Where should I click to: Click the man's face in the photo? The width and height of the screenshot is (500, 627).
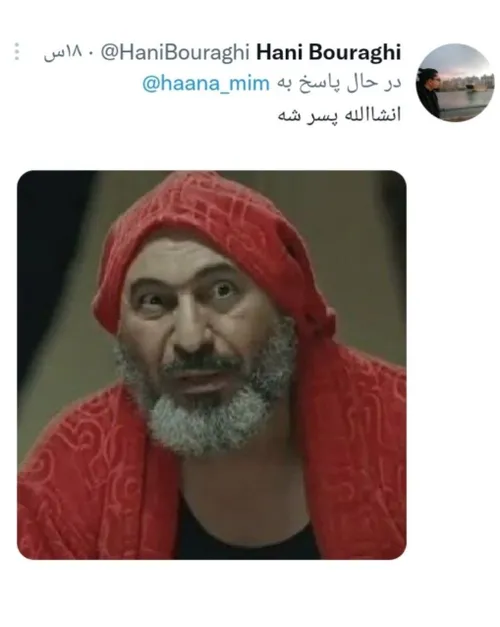click(196, 316)
